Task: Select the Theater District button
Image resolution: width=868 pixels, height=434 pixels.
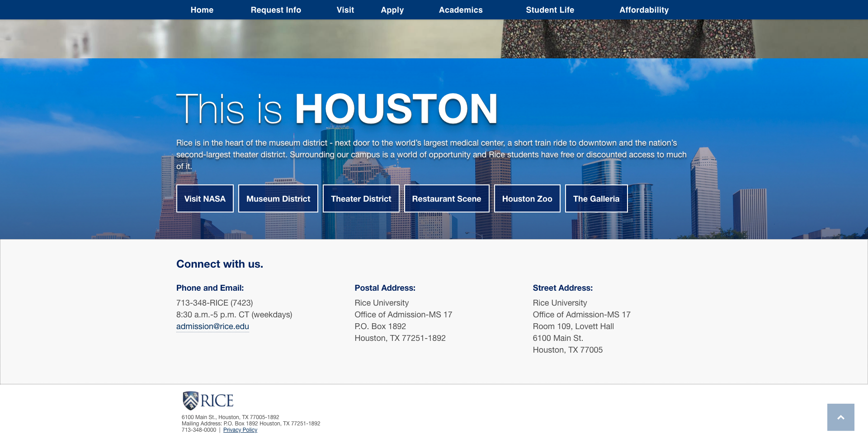Action: (x=361, y=198)
